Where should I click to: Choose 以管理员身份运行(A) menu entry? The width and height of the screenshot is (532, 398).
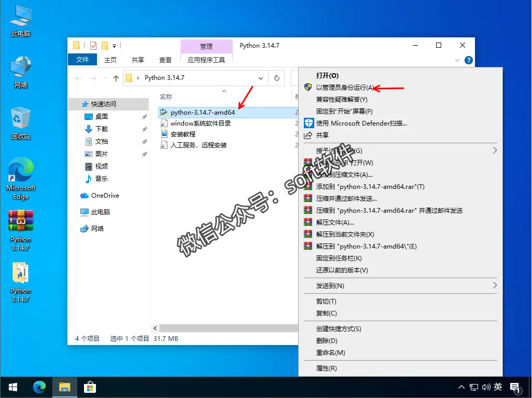[400, 87]
